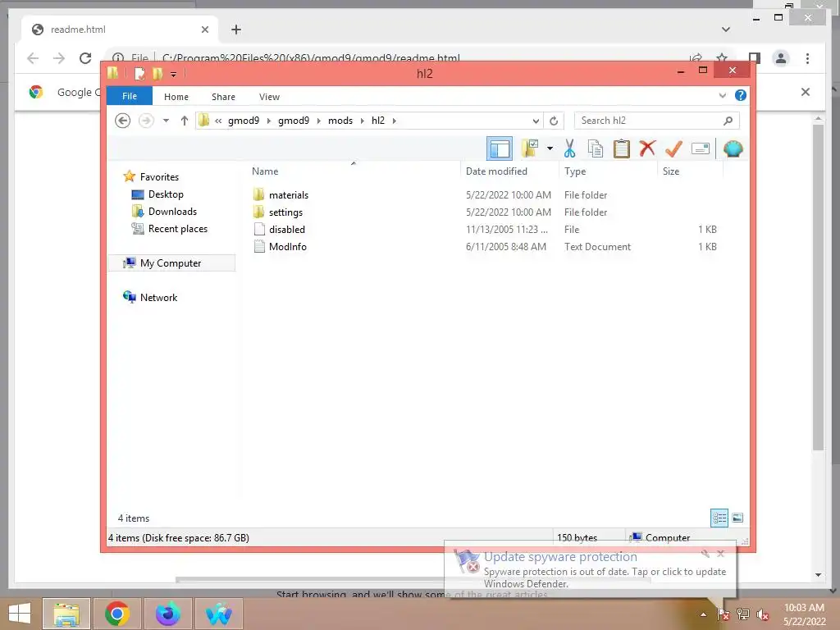Image resolution: width=840 pixels, height=630 pixels.
Task: Open Recent places in navigation pane
Action: [x=177, y=229]
